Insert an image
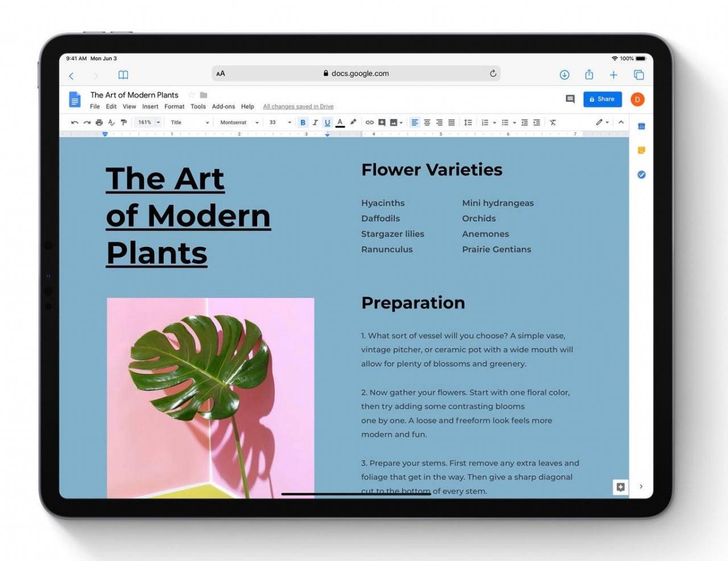728x561 pixels. 393,122
